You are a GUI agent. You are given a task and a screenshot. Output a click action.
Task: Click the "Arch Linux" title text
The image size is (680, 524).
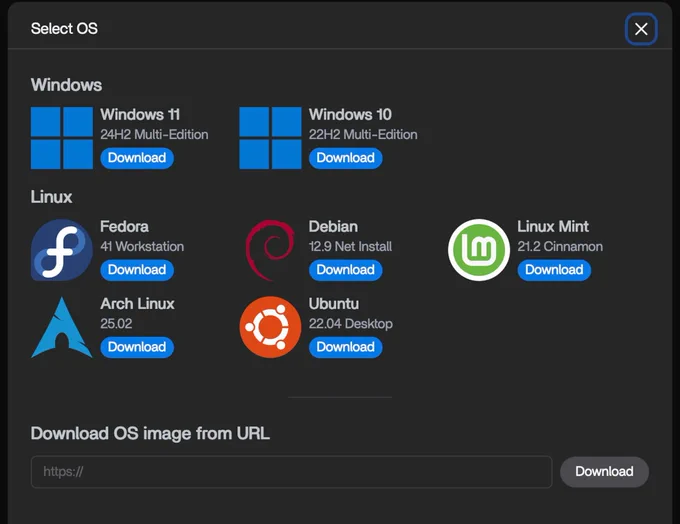click(x=137, y=304)
